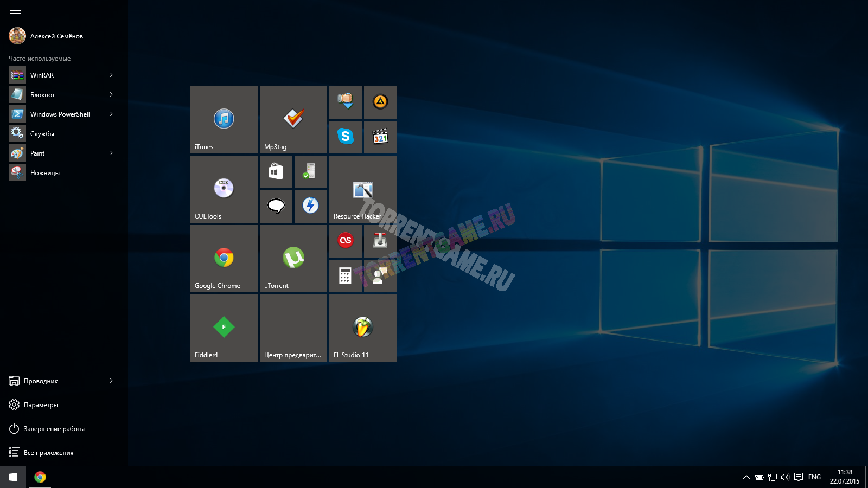
Task: Expand the WinRAR jump list arrow
Action: 111,75
